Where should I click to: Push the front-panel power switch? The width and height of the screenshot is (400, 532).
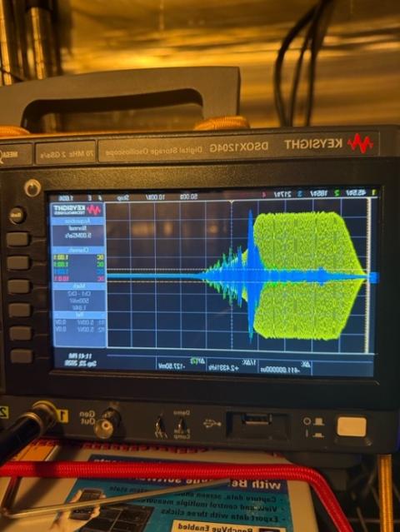pos(352,426)
